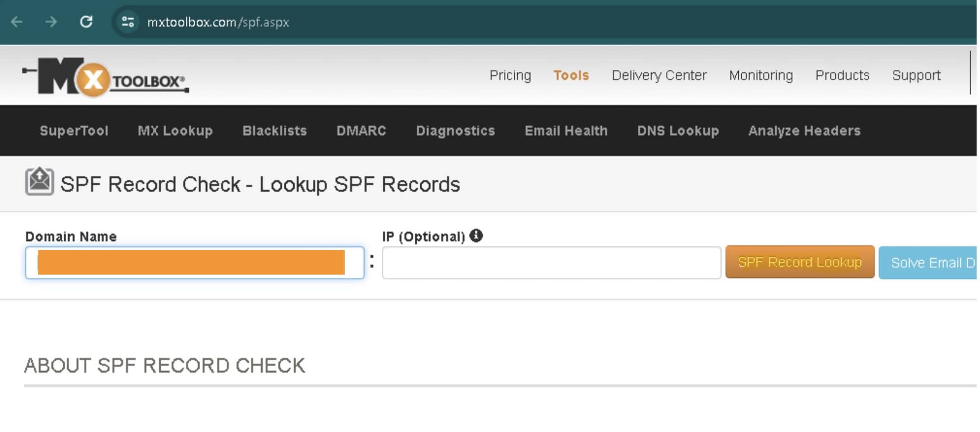
Task: Select the Blacklists tab
Action: [275, 130]
